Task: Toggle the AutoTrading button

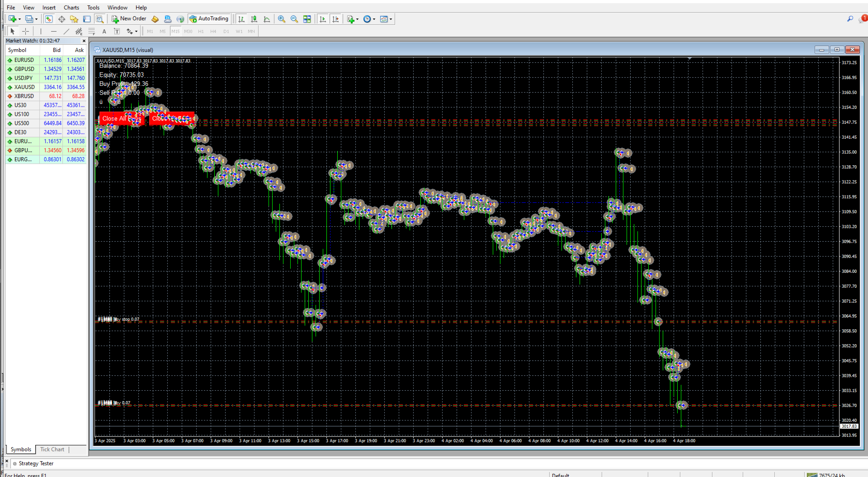Action: pyautogui.click(x=209, y=19)
